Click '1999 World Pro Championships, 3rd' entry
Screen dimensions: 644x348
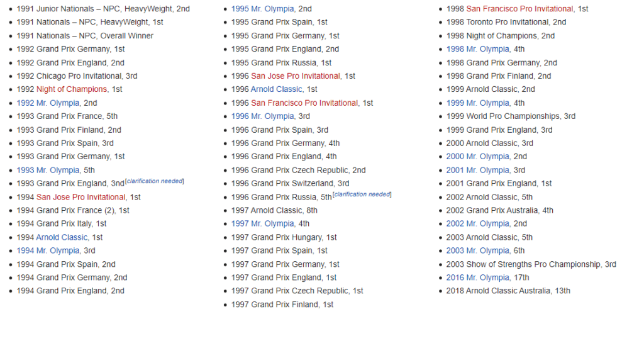tap(511, 116)
